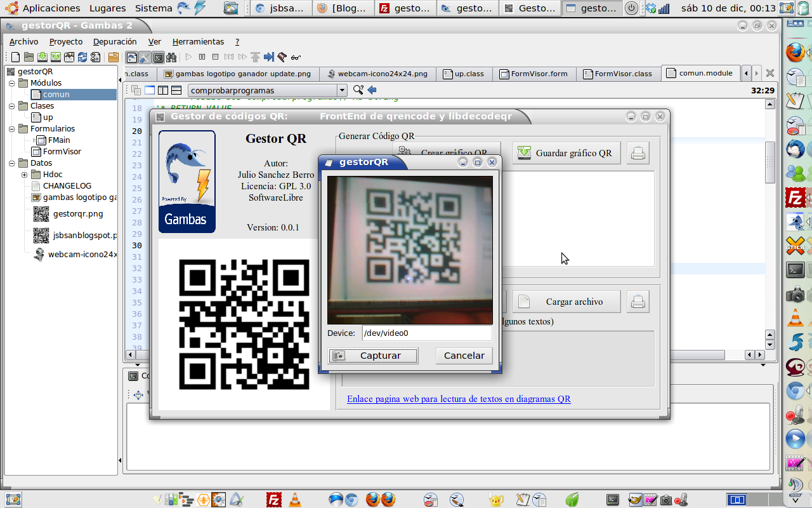The height and width of the screenshot is (508, 812).
Task: Click the FileZilla icon in the right dock
Action: click(x=795, y=198)
